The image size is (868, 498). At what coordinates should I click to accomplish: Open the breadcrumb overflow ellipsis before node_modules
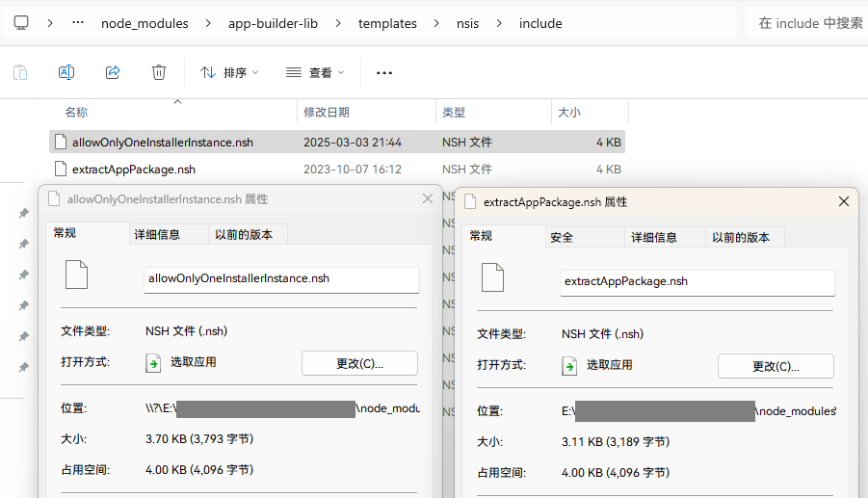click(78, 23)
